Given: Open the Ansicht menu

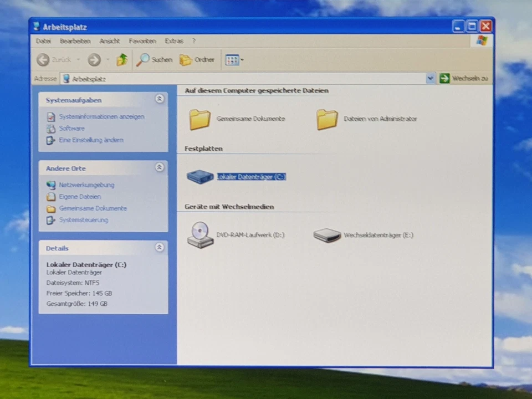Looking at the screenshot, I should pyautogui.click(x=109, y=41).
